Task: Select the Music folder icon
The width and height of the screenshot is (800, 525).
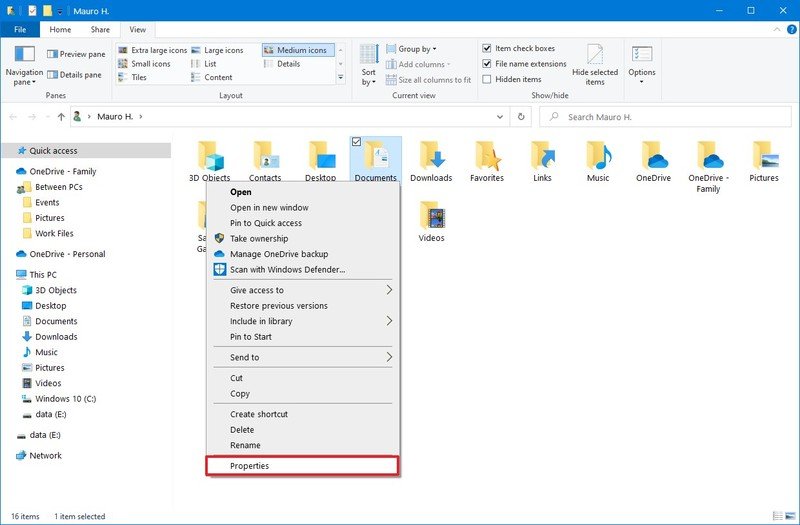Action: point(598,157)
